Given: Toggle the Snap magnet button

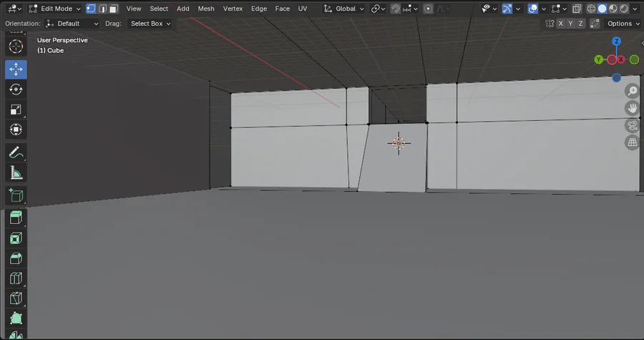Looking at the screenshot, I should click(x=395, y=9).
